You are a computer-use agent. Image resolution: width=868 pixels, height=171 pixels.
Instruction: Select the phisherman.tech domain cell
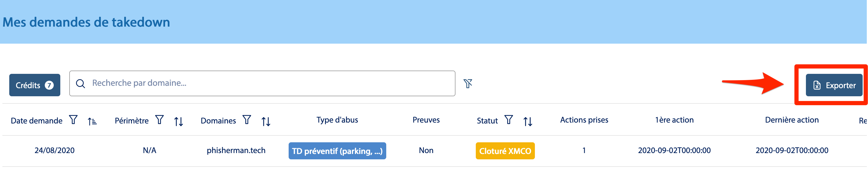[x=236, y=150]
